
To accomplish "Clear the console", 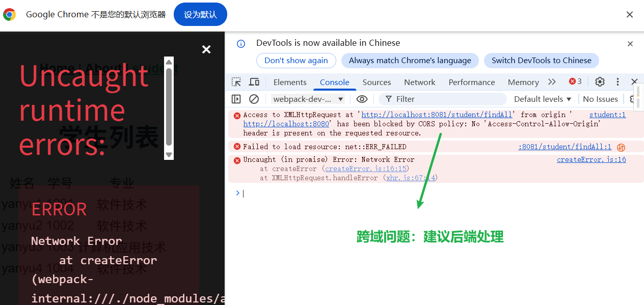I will tap(254, 99).
